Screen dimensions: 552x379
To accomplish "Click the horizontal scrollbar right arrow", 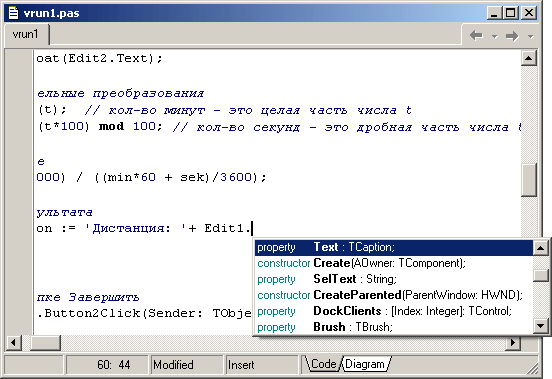I will pos(513,342).
